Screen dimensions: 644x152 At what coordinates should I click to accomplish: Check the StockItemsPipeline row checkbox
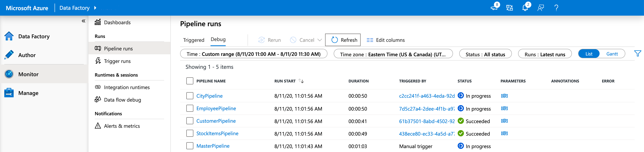[190, 133]
